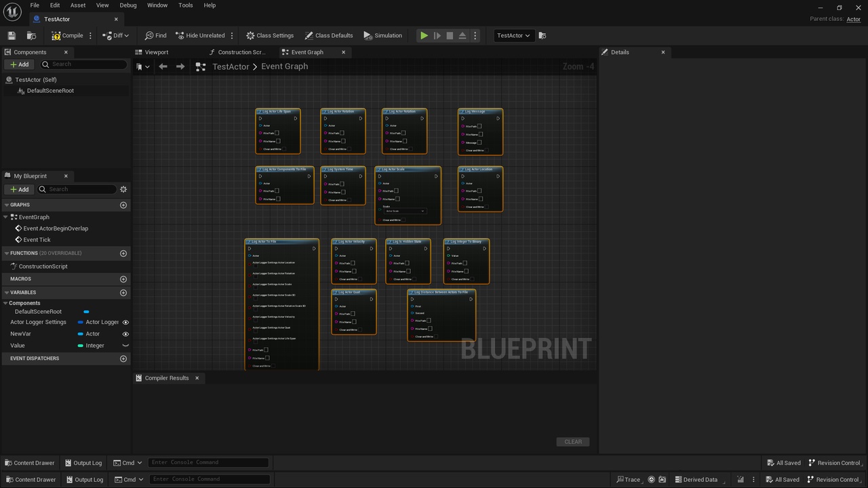Viewport: 868px width, 488px height.
Task: Add a new variable with plus icon
Action: coord(123,293)
